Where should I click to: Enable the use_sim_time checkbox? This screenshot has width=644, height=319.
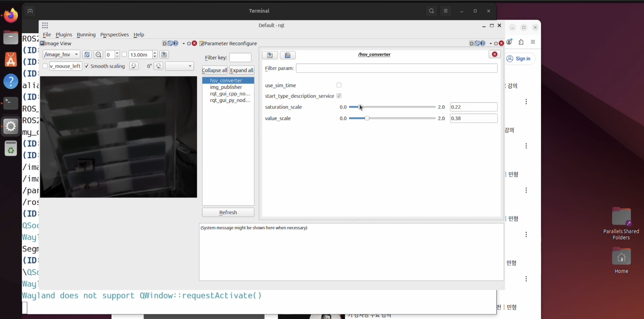tap(339, 85)
